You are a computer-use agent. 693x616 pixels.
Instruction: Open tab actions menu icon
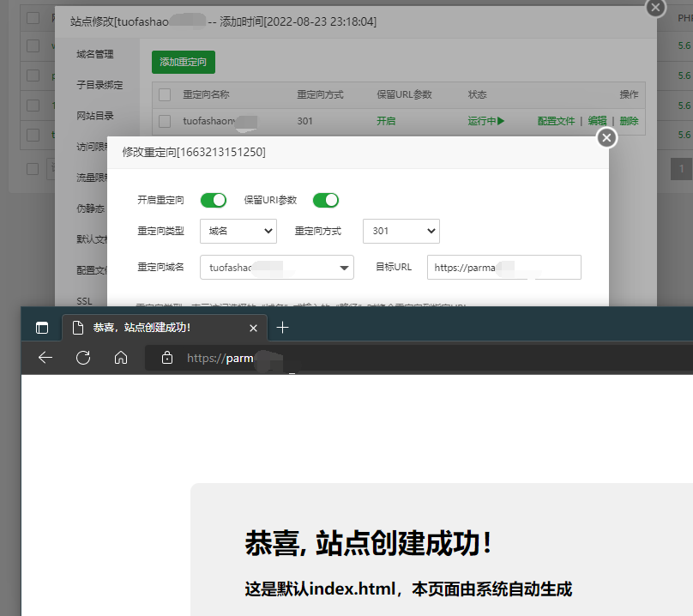(x=42, y=328)
